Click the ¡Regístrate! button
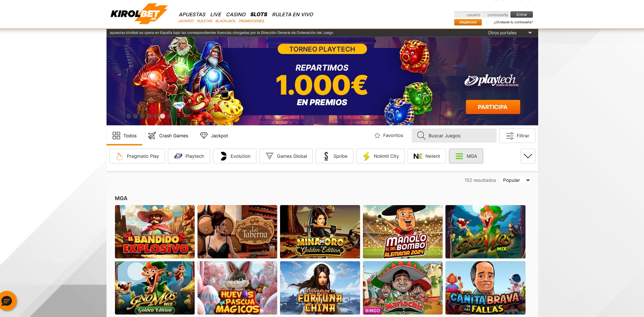644x317 pixels. point(468,22)
